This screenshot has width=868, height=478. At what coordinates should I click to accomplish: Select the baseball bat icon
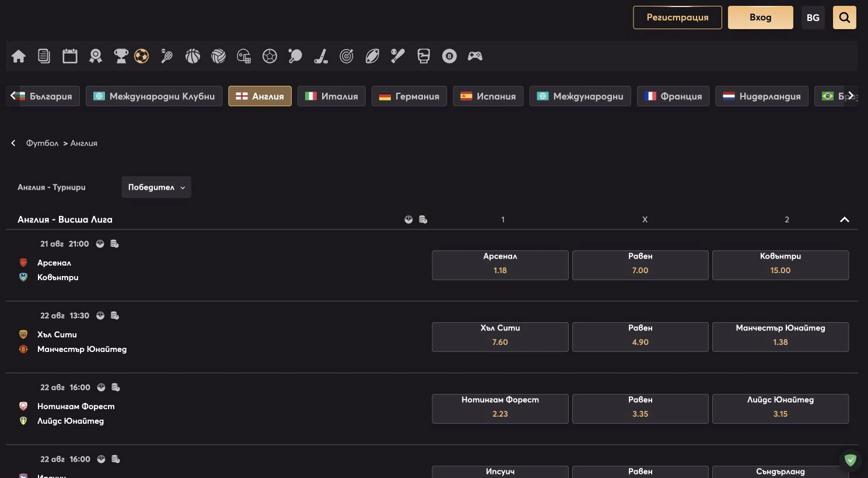pos(398,56)
